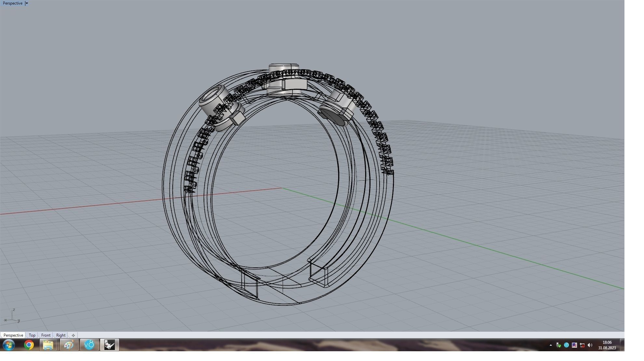Screen dimensions: 644x361
Task: Show hidden system tray icons arrow
Action: tap(551, 345)
